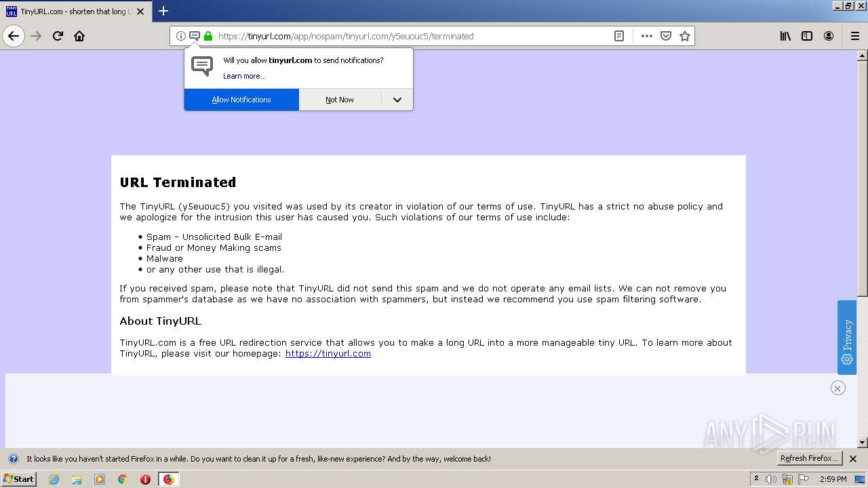868x488 pixels.
Task: Toggle reader view icon
Action: [619, 36]
